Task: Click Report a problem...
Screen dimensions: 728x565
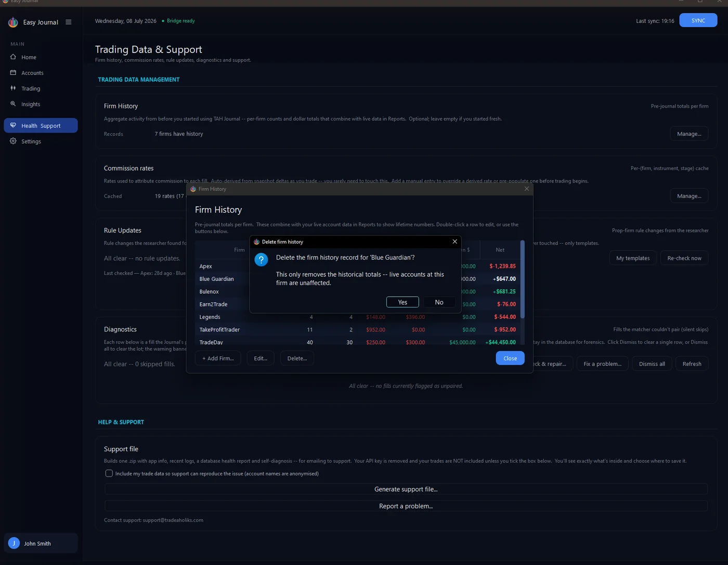Action: pyautogui.click(x=406, y=506)
